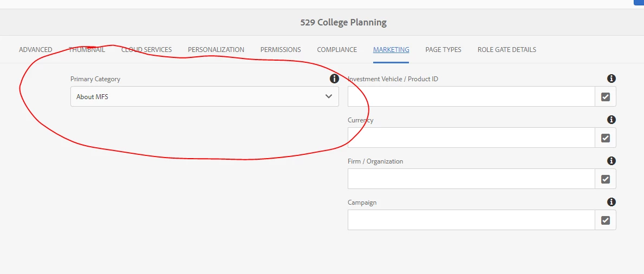Select the Personalization tab
Screen dimensions: 644x274
pos(216,50)
